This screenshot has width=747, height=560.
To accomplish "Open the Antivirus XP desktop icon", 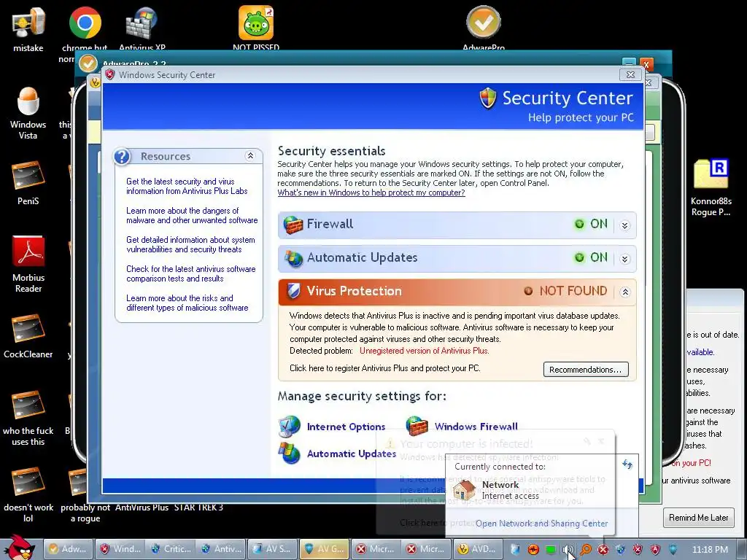I will 142,28.
